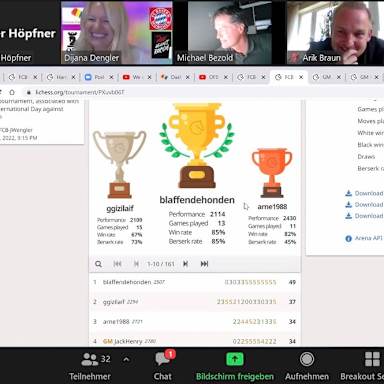
Task: Go to next standings page
Action: pos(186,264)
